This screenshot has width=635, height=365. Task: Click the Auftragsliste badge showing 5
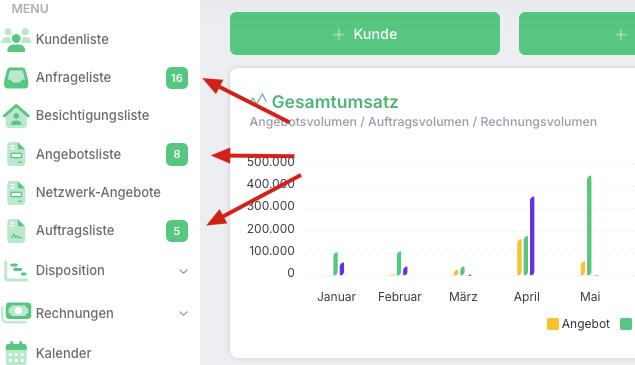[177, 231]
